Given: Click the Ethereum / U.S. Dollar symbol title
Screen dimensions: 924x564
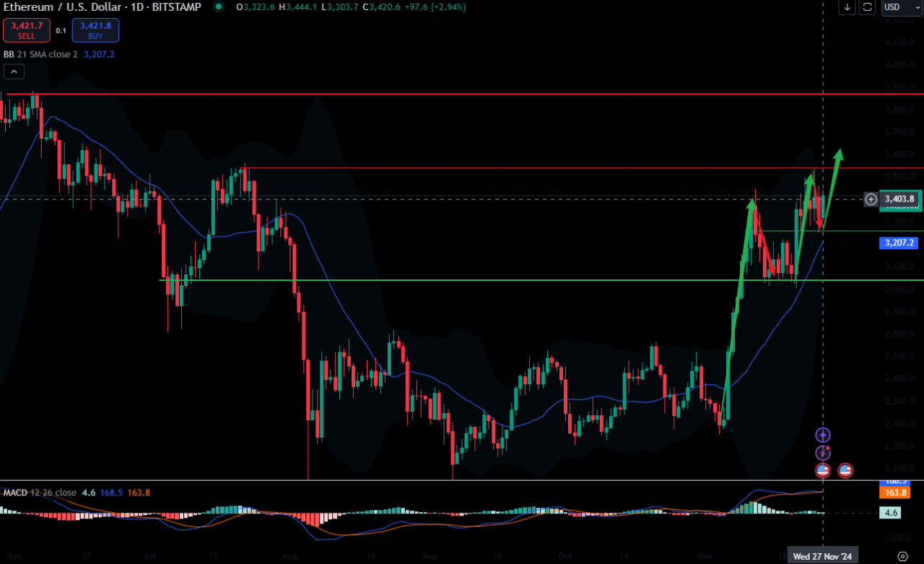Looking at the screenshot, I should click(102, 6).
